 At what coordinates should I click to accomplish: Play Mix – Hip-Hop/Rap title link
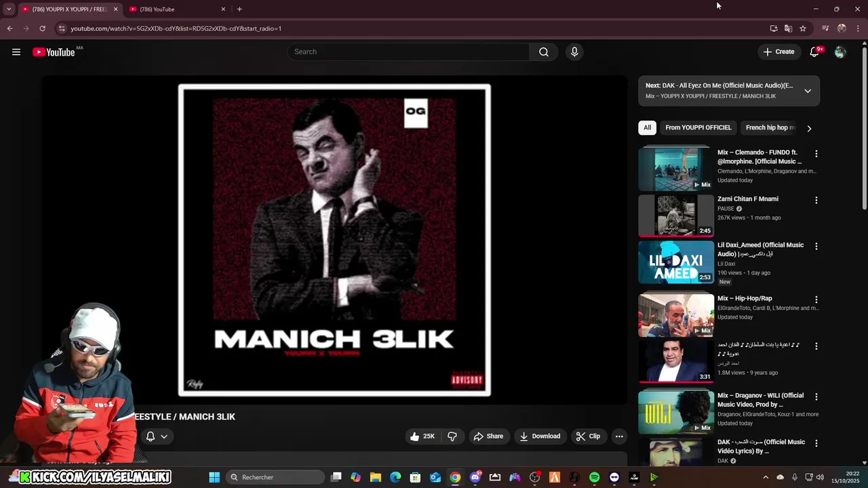coord(745,298)
